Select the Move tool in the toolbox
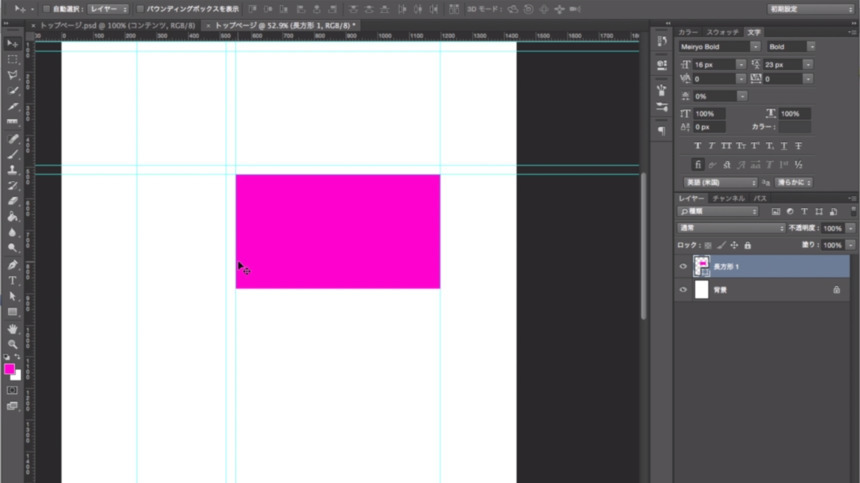Viewport: 860px width, 483px height. pos(12,44)
